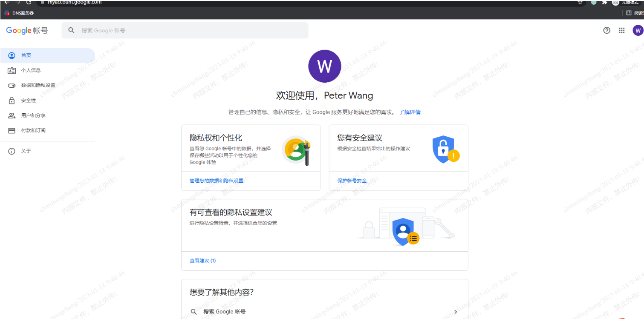The width and height of the screenshot is (644, 319).
Task: Select 安全性 in the sidebar
Action: [x=47, y=101]
